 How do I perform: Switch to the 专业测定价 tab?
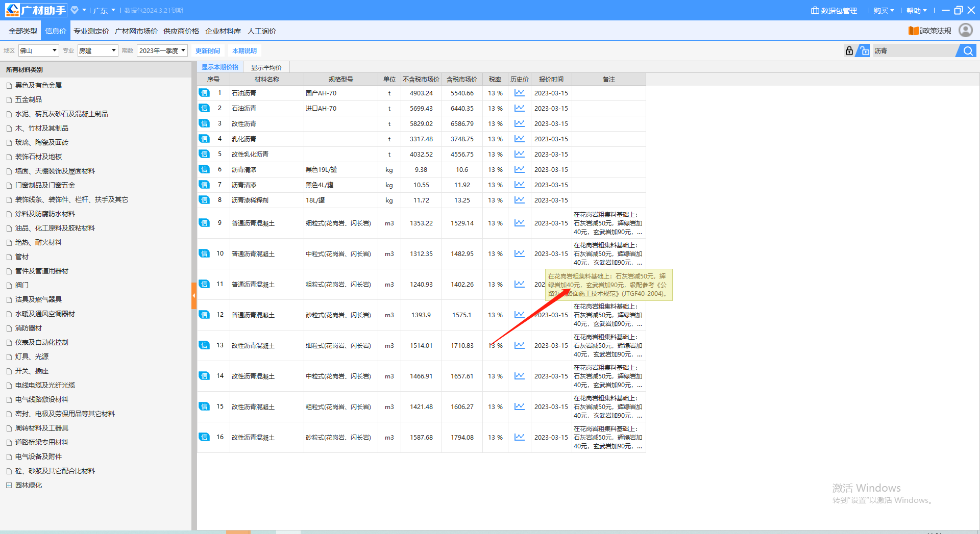(x=91, y=31)
